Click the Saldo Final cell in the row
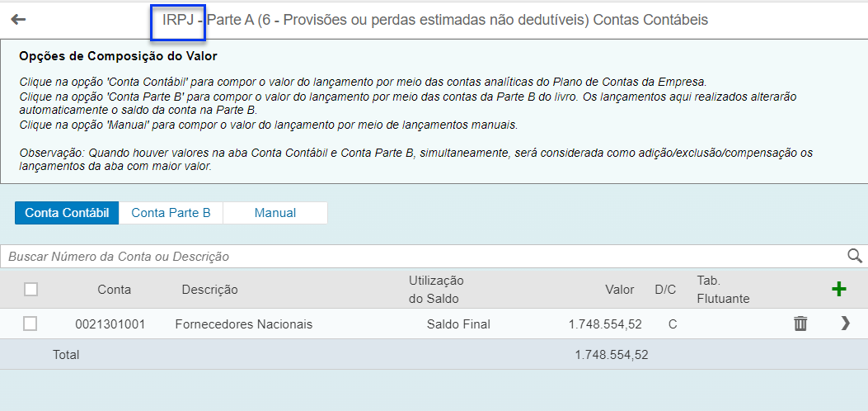Image resolution: width=868 pixels, height=411 pixels. point(458,324)
